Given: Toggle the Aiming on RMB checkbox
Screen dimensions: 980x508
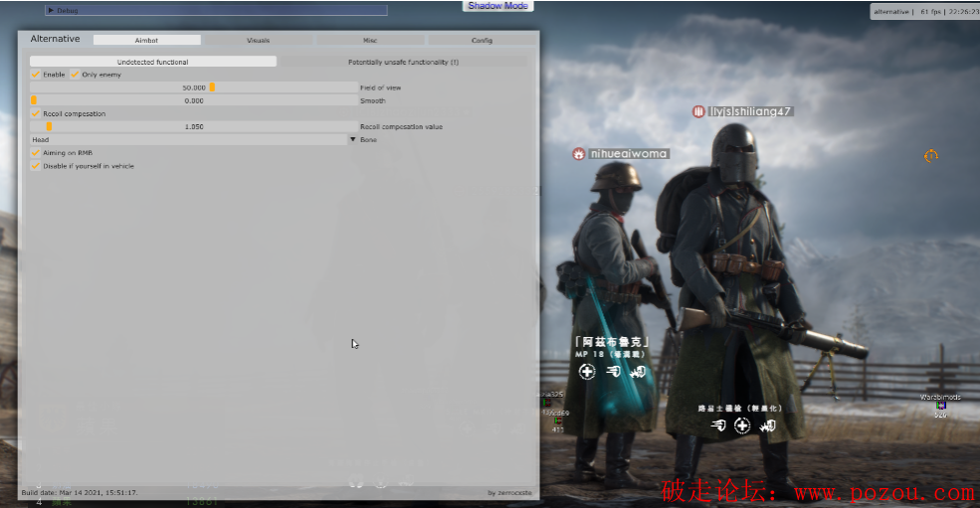Looking at the screenshot, I should point(36,152).
